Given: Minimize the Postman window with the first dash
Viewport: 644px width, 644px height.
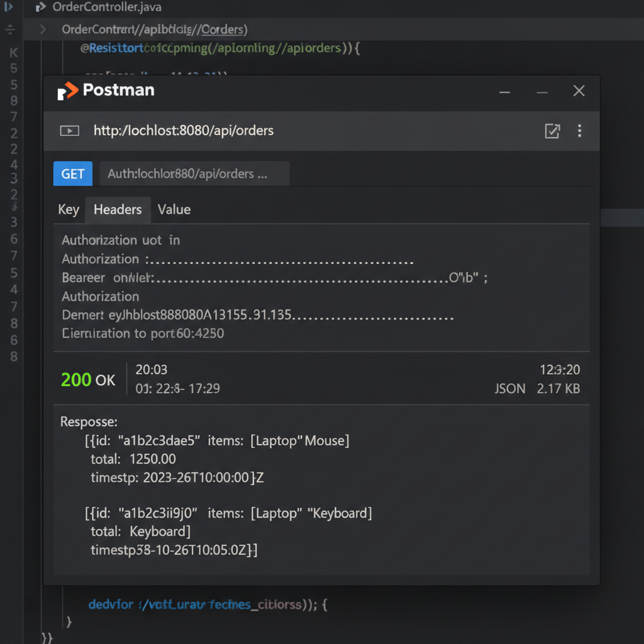Looking at the screenshot, I should (x=504, y=92).
